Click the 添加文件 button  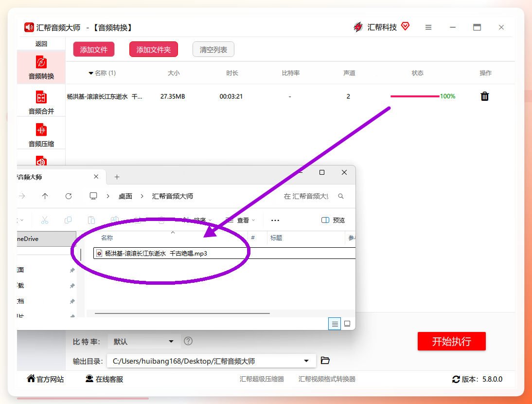pyautogui.click(x=94, y=50)
